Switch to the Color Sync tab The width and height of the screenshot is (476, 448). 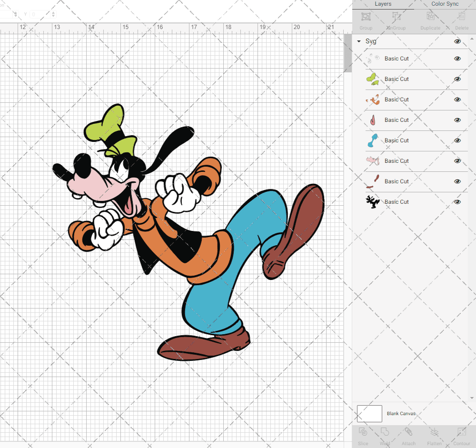[x=445, y=4]
